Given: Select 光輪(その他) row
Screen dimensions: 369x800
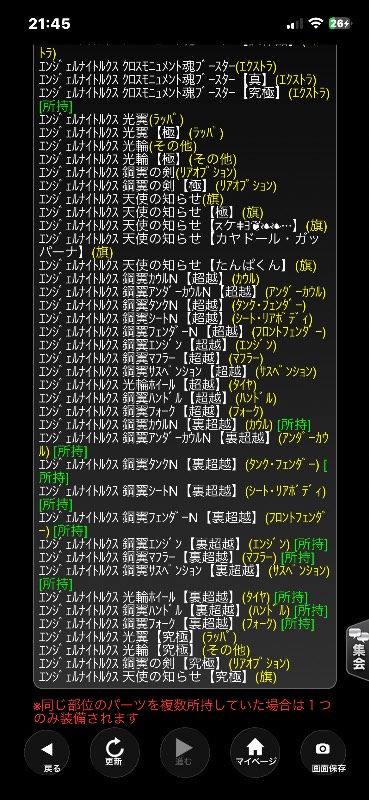Looking at the screenshot, I should (x=118, y=146).
